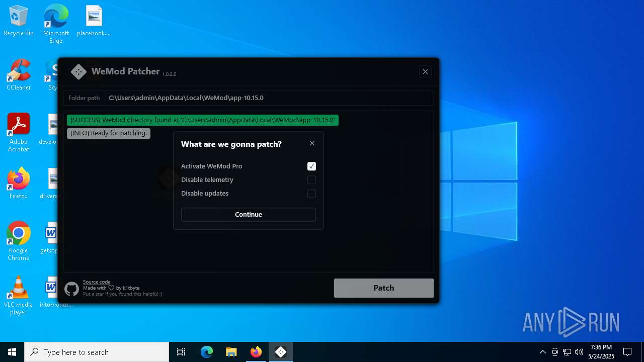Image resolution: width=644 pixels, height=362 pixels.
Task: Open the taskbar clock and date
Action: click(x=601, y=352)
